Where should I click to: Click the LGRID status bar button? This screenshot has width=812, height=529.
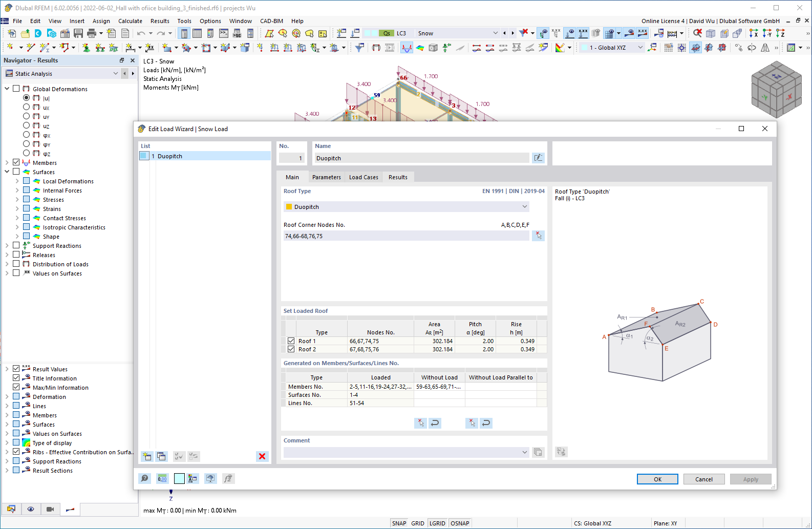pos(437,523)
